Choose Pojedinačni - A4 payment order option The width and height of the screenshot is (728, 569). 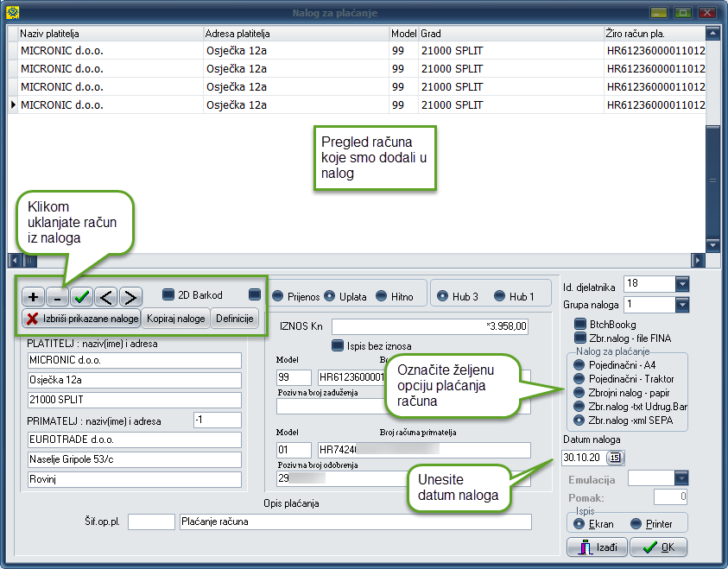click(579, 365)
